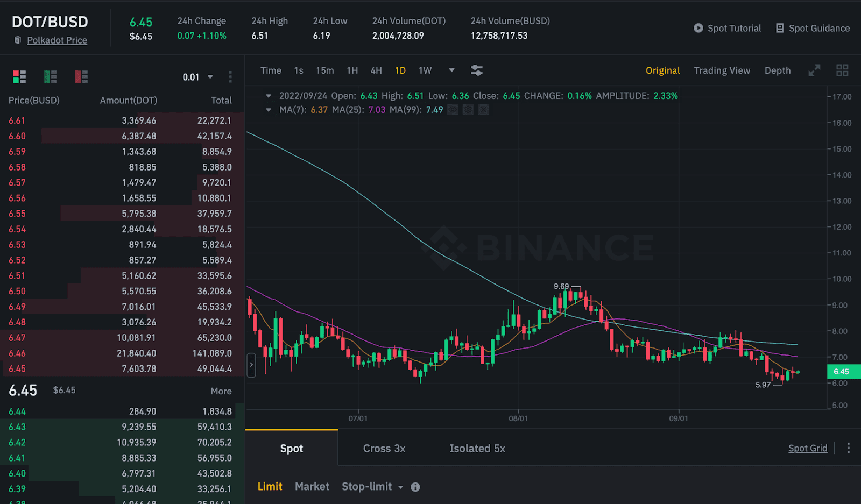Show only sell orders in order book
The width and height of the screenshot is (861, 504).
click(x=82, y=77)
